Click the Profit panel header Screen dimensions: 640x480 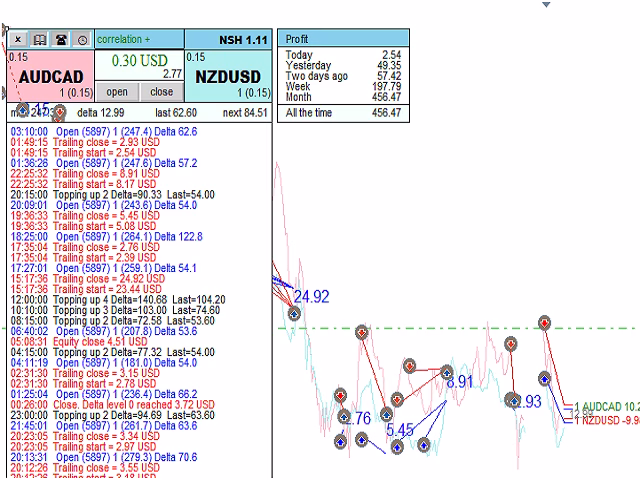pos(342,38)
